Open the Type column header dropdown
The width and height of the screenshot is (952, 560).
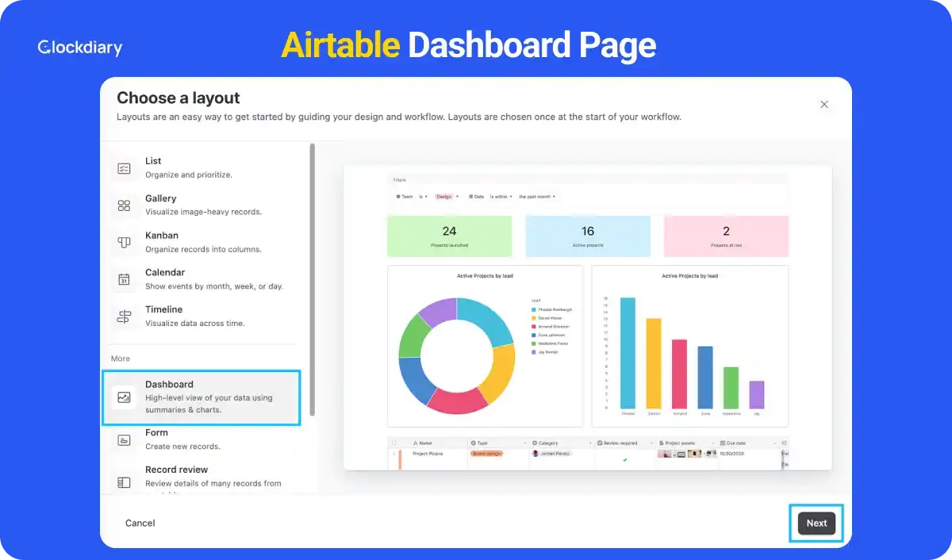[x=524, y=443]
